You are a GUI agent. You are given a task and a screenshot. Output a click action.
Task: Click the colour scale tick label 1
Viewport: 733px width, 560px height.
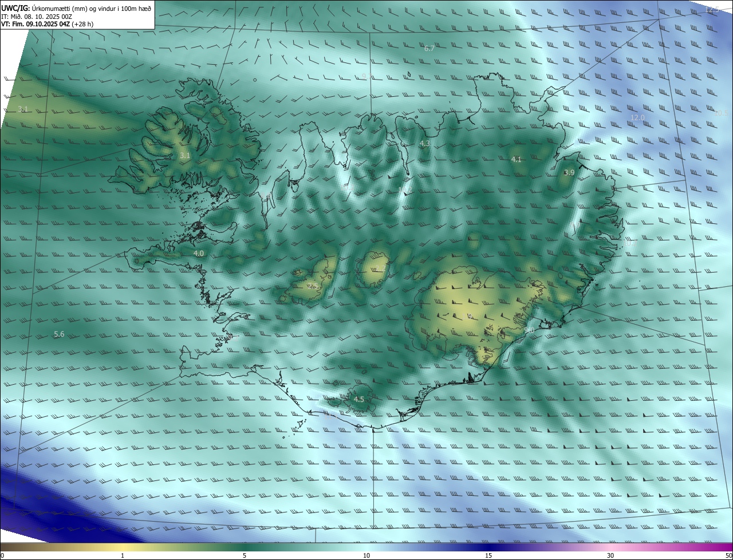coord(123,556)
